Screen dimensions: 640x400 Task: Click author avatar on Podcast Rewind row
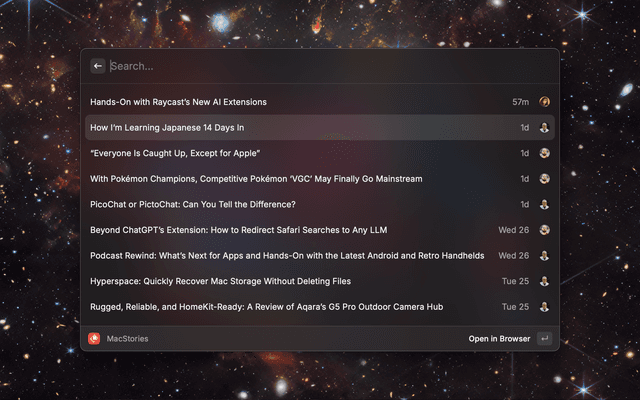tap(545, 256)
